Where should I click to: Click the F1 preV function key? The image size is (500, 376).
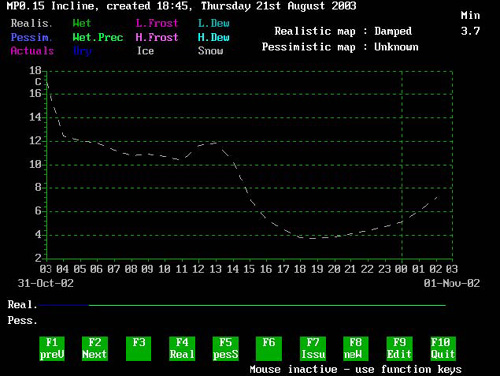coord(52,348)
